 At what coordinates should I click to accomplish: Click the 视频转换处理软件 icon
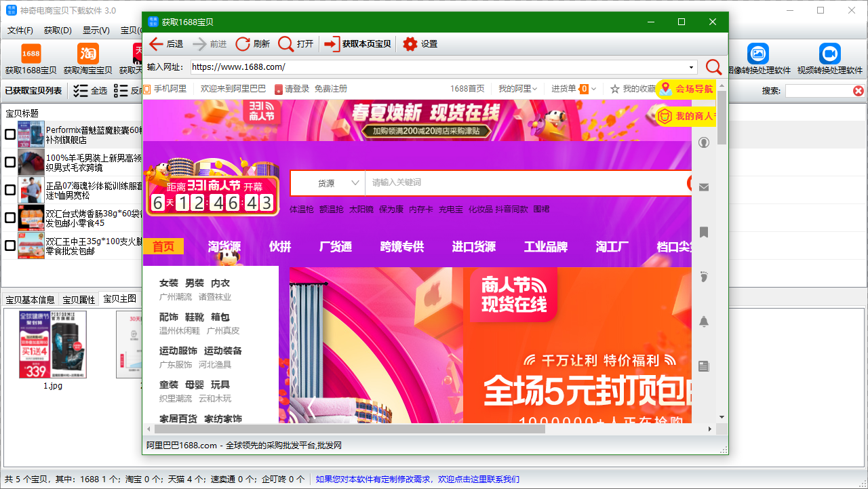(829, 53)
